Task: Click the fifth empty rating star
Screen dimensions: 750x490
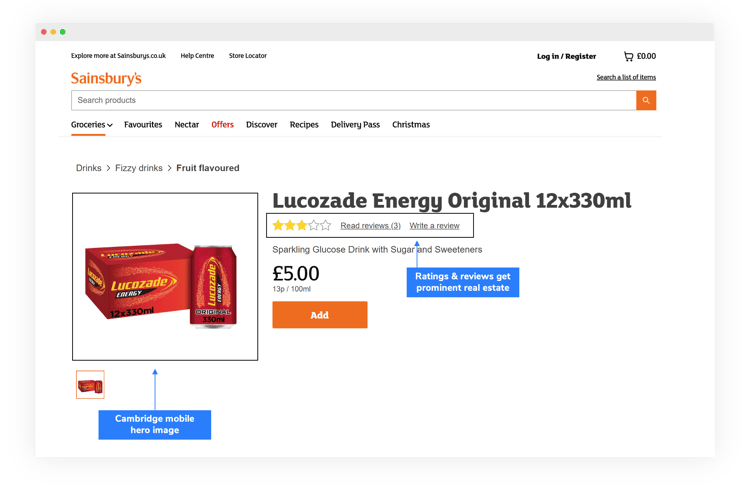Action: click(x=325, y=226)
